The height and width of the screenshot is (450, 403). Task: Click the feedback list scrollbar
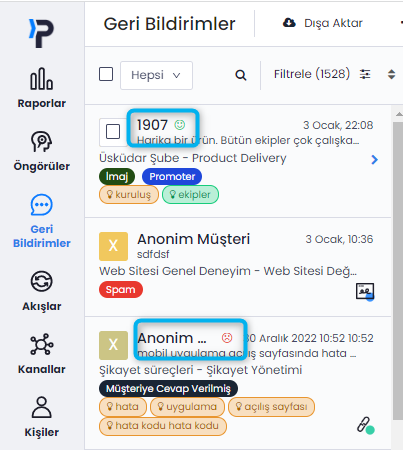point(398,270)
